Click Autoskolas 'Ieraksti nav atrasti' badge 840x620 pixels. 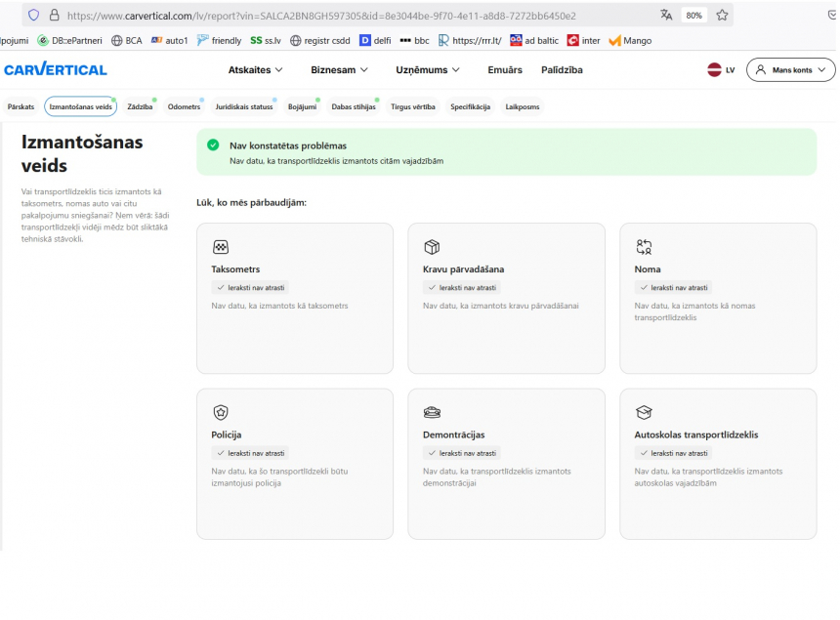pyautogui.click(x=673, y=453)
